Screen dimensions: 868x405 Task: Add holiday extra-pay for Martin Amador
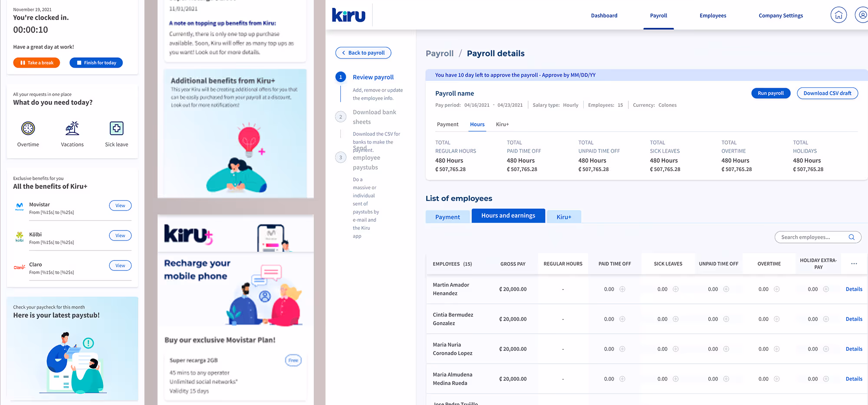coord(826,289)
